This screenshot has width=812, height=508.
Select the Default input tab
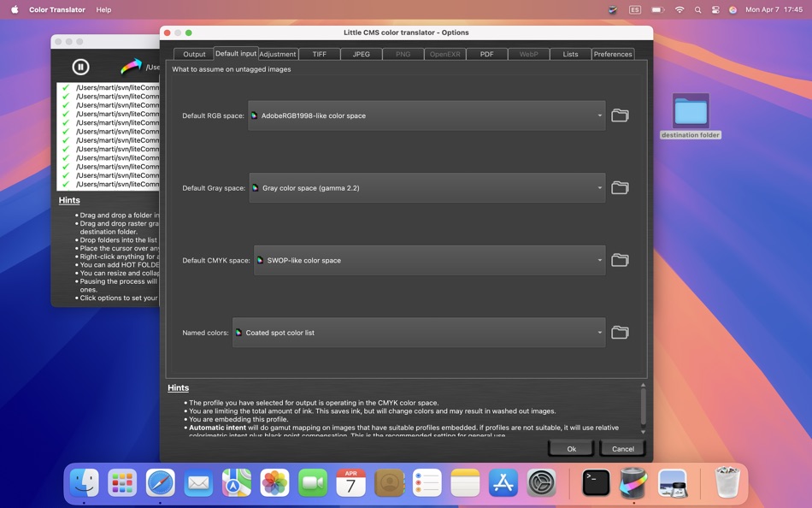[236, 53]
